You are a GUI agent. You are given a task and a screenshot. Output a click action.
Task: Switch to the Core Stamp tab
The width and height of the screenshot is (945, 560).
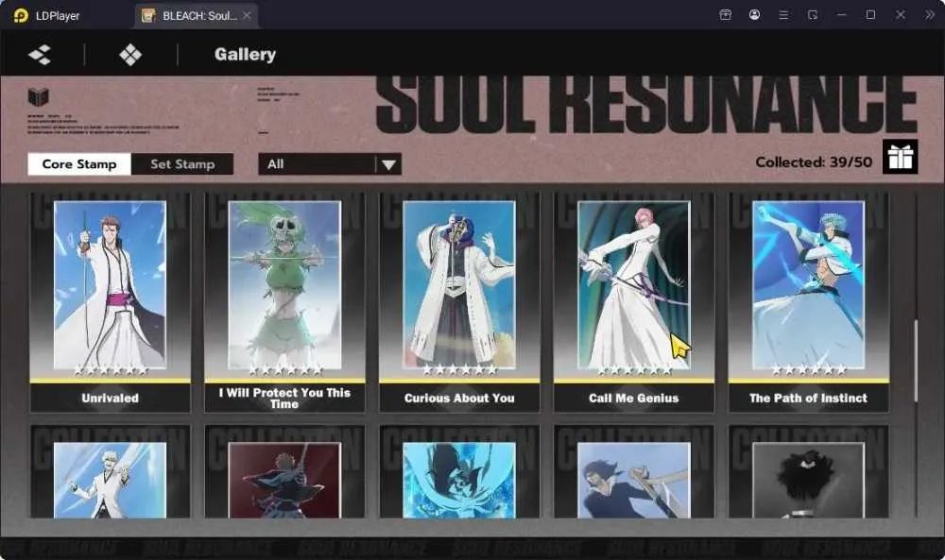coord(79,163)
